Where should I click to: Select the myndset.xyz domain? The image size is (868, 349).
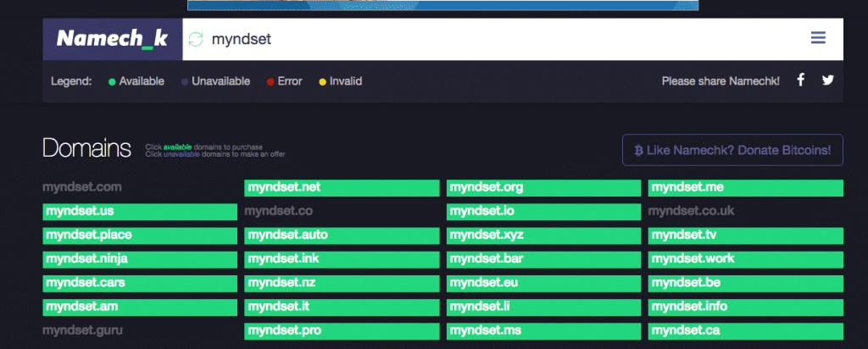(x=543, y=235)
